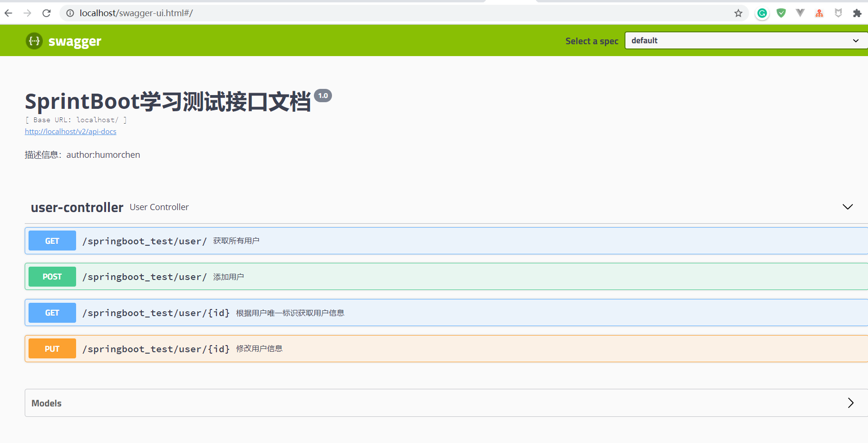Open the browser extensions puzzle piece icon
868x443 pixels.
click(x=858, y=13)
